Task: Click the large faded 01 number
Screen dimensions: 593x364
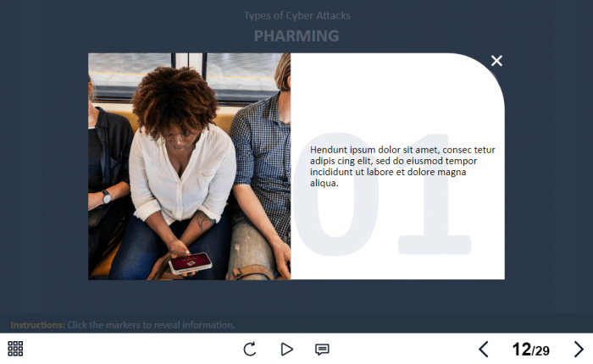Action: 382,194
